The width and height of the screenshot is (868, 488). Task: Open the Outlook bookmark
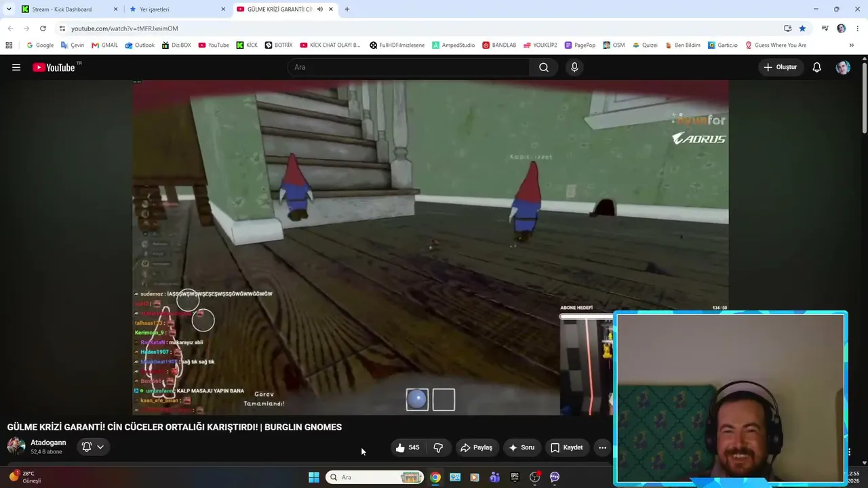click(140, 45)
